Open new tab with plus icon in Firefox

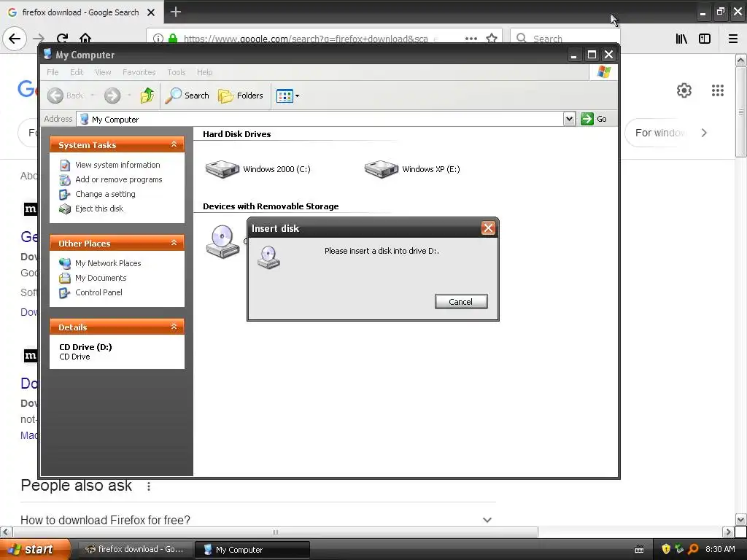(176, 12)
